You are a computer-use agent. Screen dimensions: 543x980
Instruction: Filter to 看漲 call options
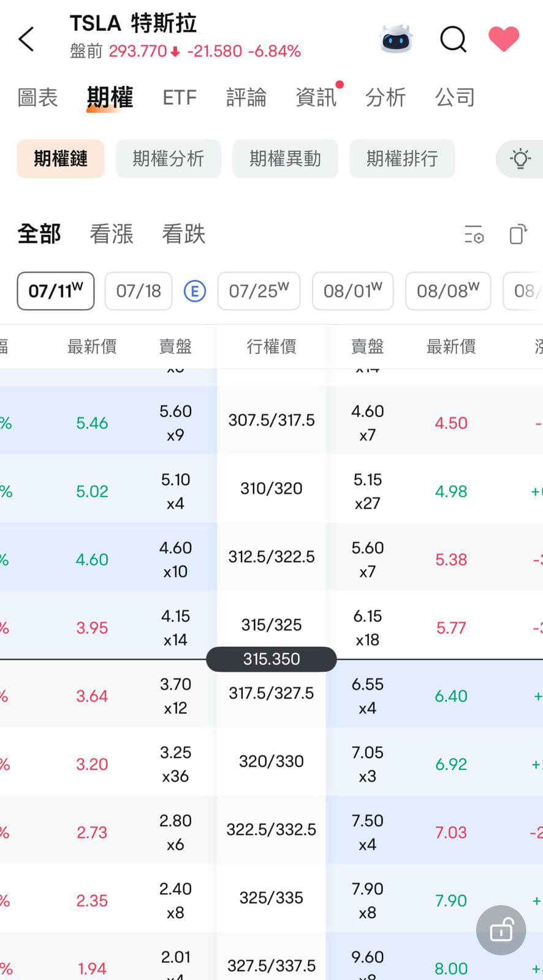[112, 234]
